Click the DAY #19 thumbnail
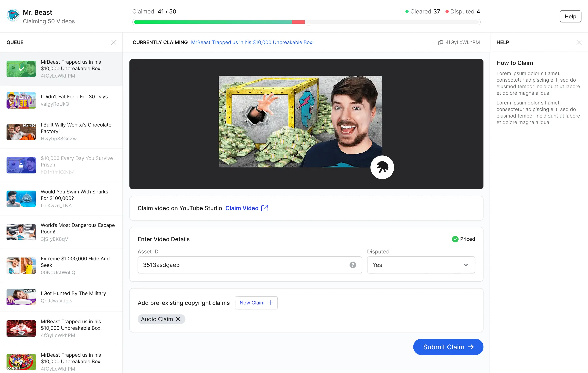Image resolution: width=588 pixels, height=373 pixels. tap(21, 297)
